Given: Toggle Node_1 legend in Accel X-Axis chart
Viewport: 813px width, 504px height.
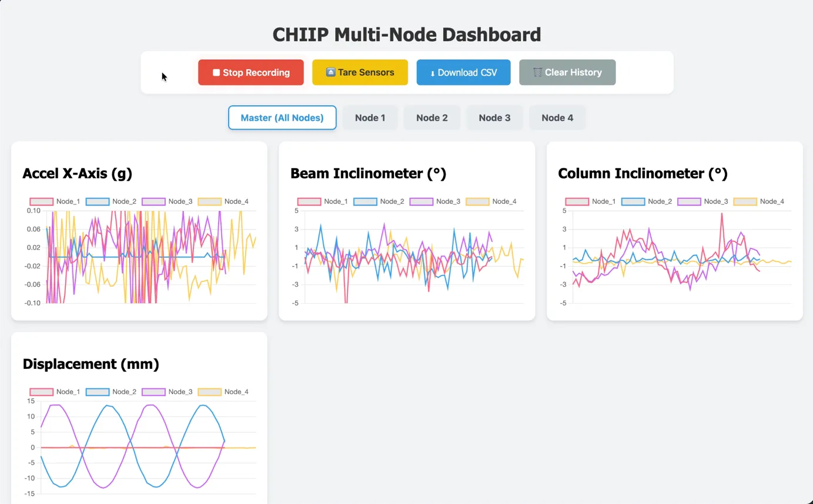Looking at the screenshot, I should tap(55, 201).
